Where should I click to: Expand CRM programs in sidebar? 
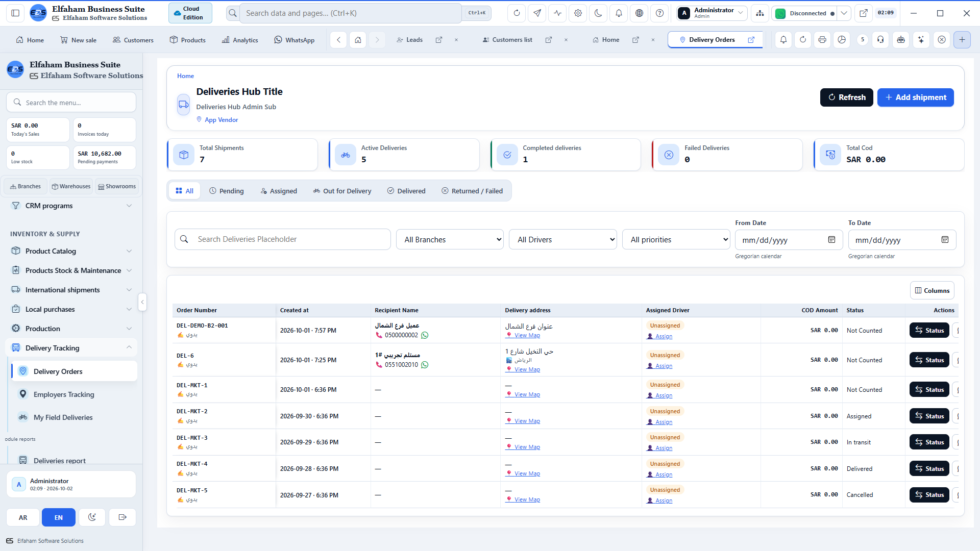point(71,206)
